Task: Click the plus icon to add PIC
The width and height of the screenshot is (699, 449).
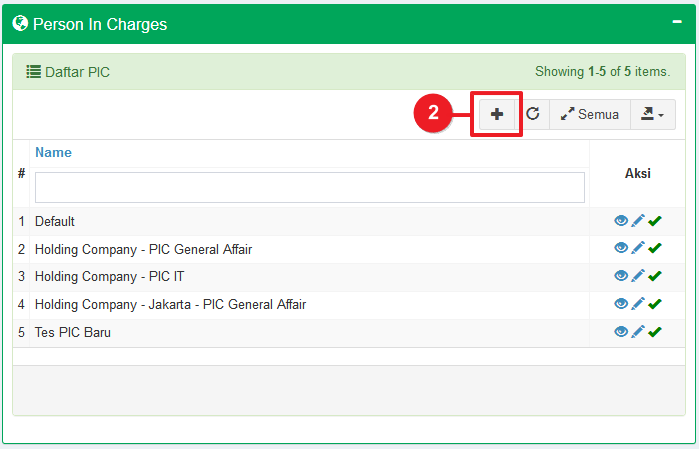Action: pos(497,114)
